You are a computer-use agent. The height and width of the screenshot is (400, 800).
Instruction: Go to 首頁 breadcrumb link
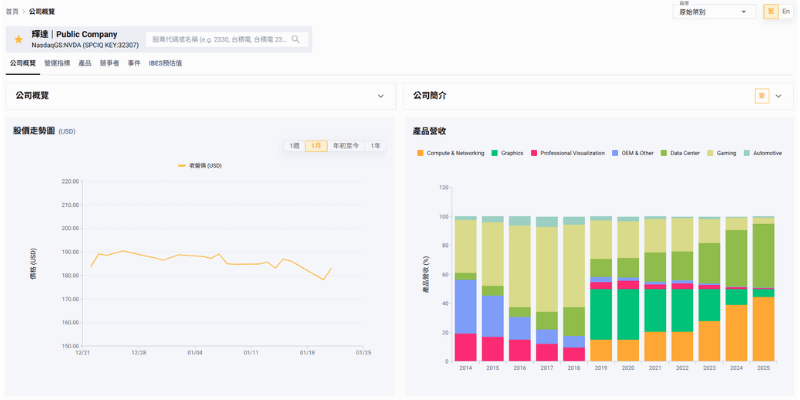click(11, 11)
